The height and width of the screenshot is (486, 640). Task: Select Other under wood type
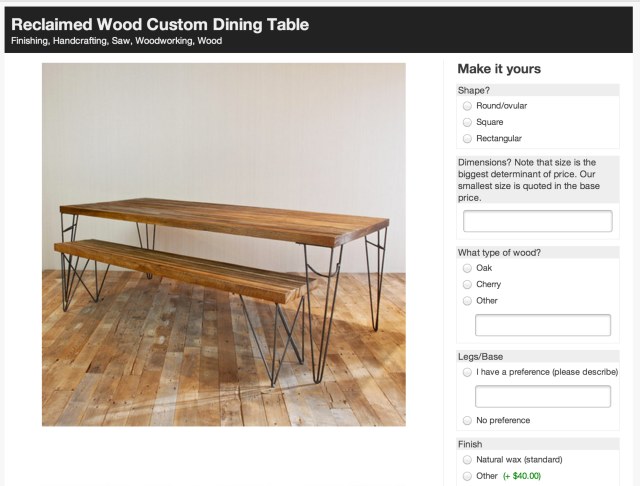(x=467, y=300)
